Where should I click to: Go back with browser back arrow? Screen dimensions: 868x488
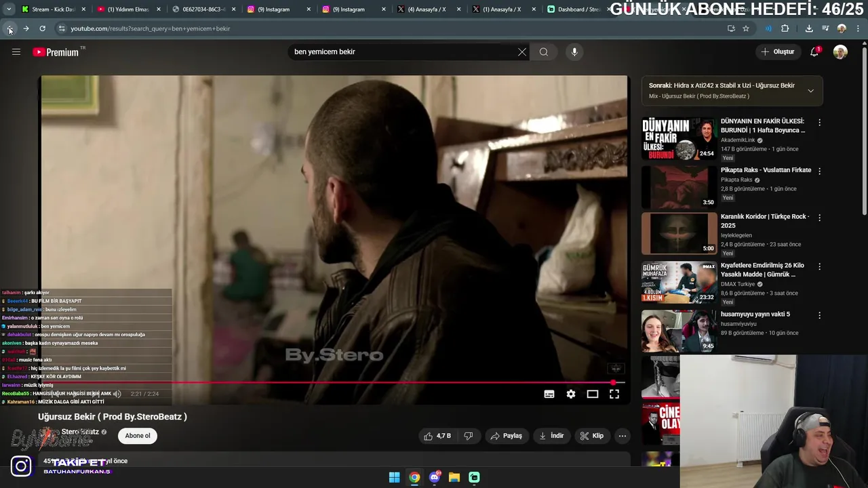pos(9,28)
